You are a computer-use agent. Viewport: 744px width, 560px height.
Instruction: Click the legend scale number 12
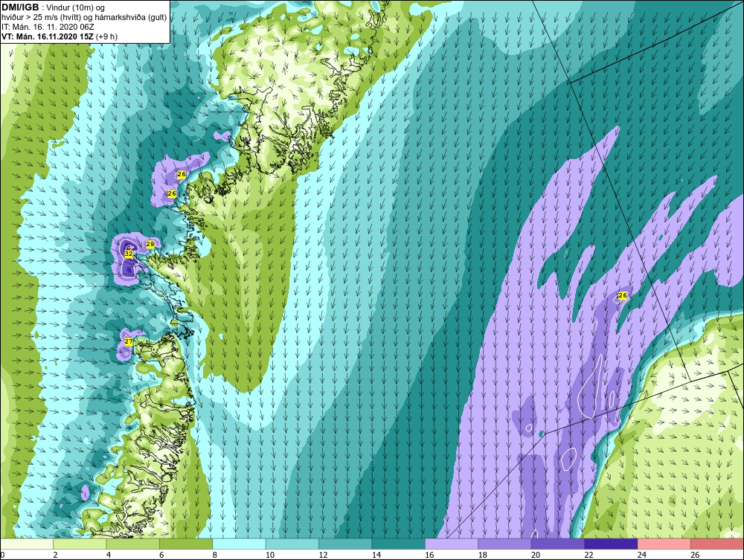click(x=323, y=555)
